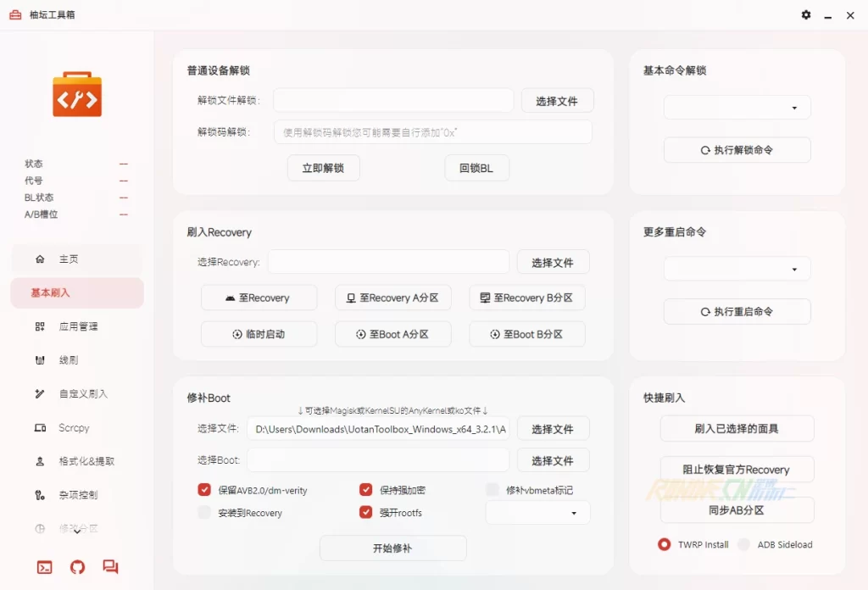Open settings via the gear icon
868x590 pixels.
[x=805, y=15]
